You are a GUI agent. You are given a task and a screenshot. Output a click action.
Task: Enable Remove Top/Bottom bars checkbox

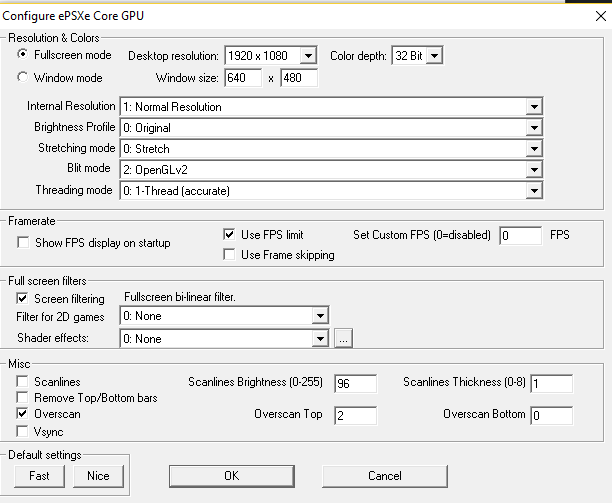click(22, 397)
